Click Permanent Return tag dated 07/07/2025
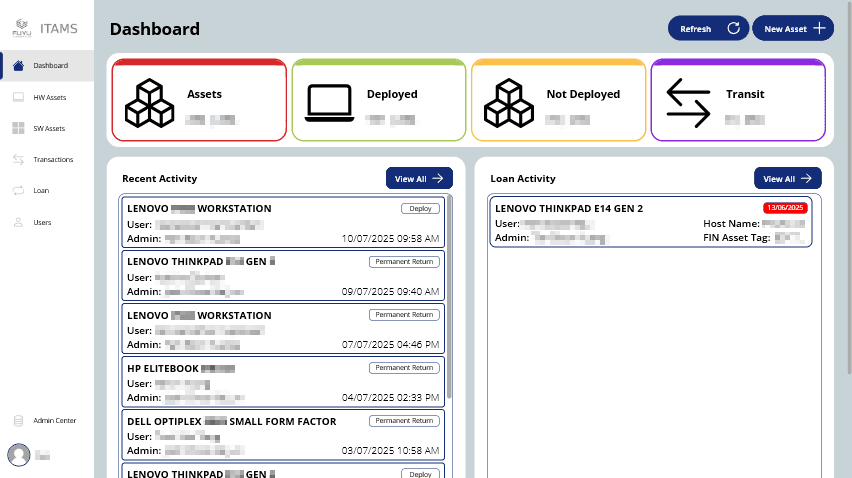 tap(404, 315)
